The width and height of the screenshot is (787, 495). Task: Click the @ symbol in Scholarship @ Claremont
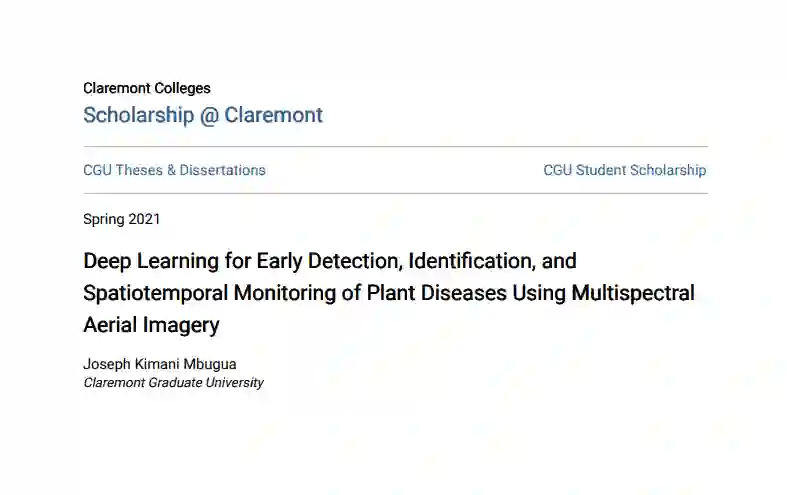[209, 115]
